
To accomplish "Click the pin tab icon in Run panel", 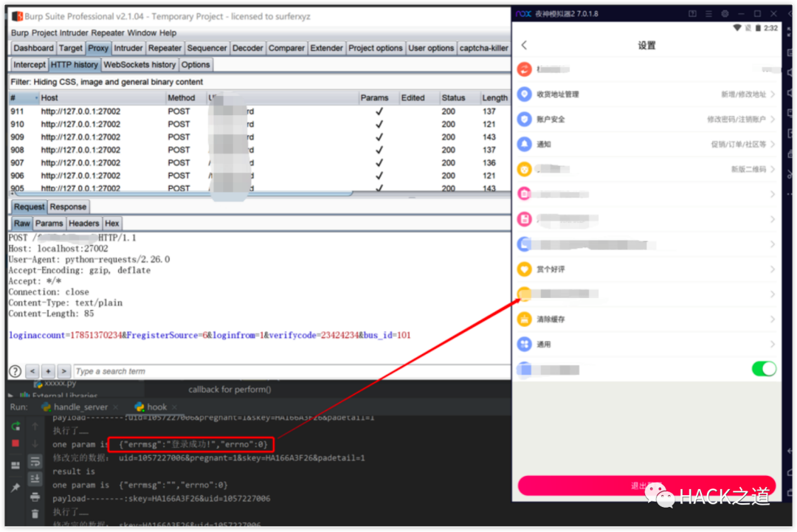I will 15,488.
